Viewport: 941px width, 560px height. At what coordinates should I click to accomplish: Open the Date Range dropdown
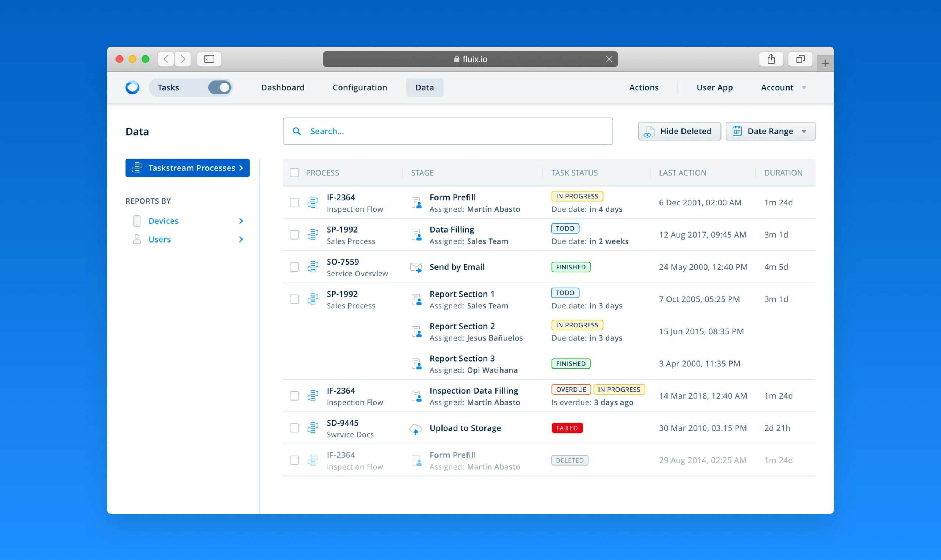[770, 131]
